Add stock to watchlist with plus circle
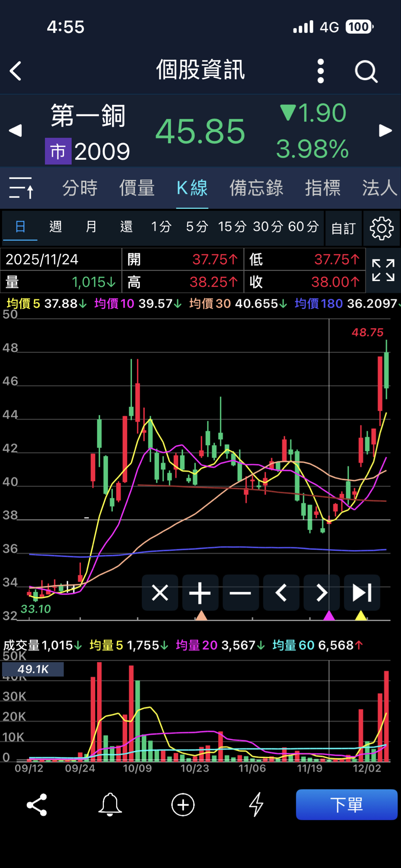Screen dimensions: 401x868 (x=183, y=805)
